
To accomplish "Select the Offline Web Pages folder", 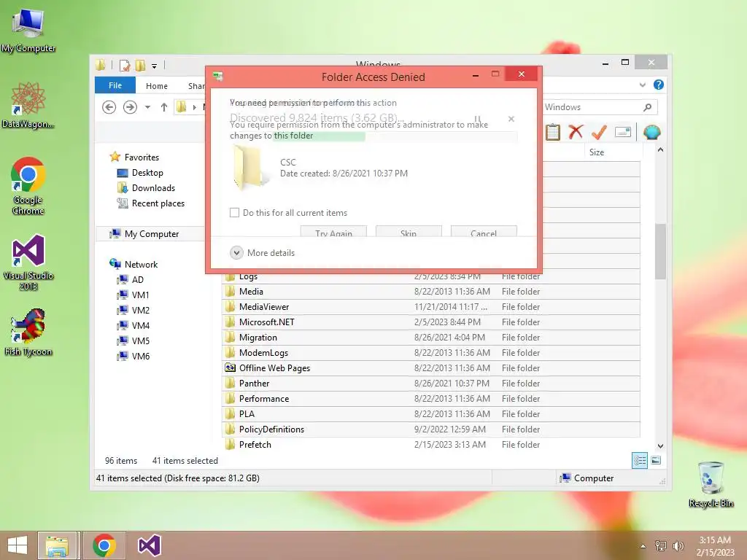I will pos(430,367).
